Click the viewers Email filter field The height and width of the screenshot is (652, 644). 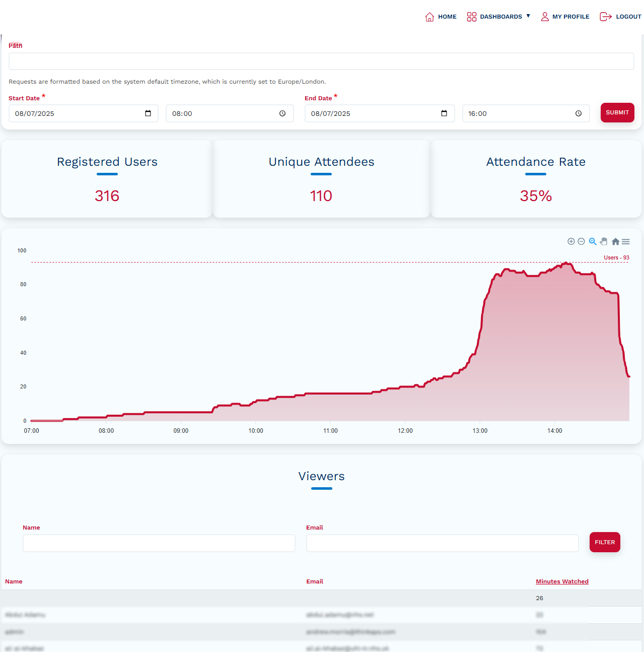click(x=442, y=543)
